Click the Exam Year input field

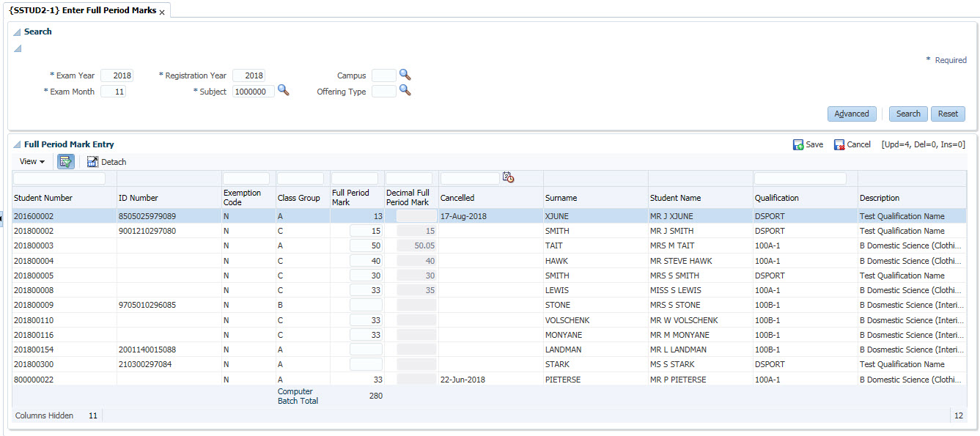pos(117,75)
